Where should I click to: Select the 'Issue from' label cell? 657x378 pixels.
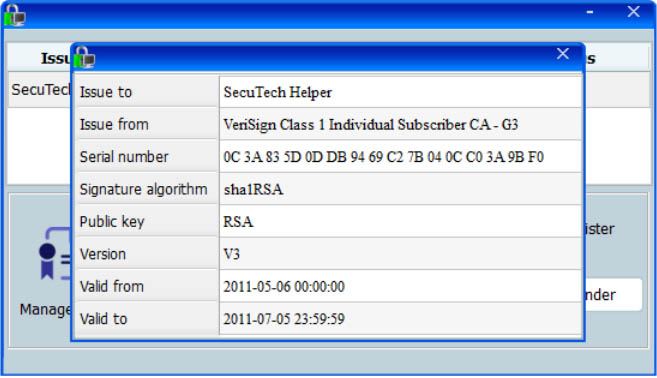tap(146, 124)
